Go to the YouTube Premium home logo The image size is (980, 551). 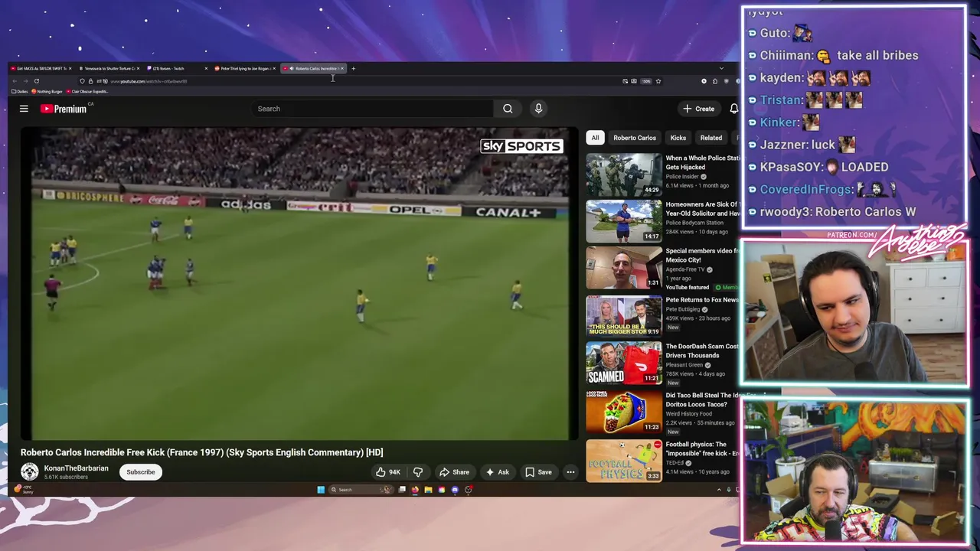pos(64,109)
